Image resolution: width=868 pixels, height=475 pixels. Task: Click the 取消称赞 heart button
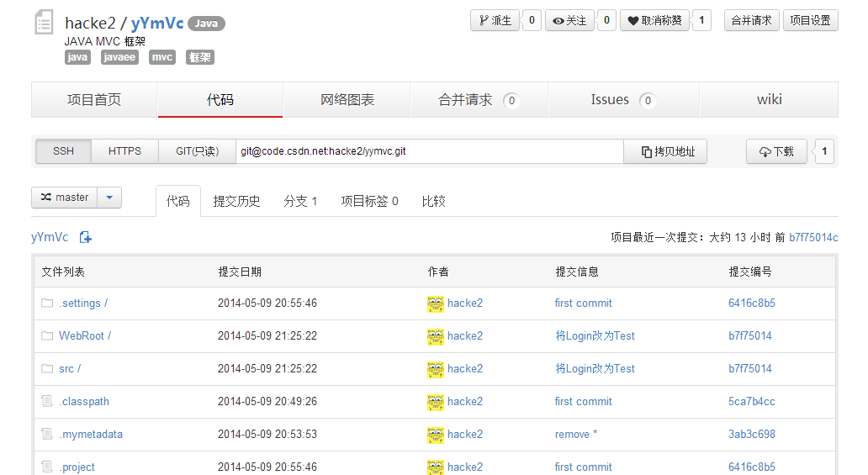pos(654,20)
